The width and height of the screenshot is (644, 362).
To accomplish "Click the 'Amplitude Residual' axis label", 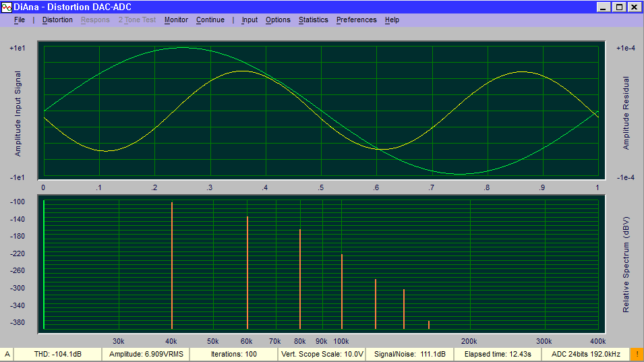I will [x=626, y=113].
